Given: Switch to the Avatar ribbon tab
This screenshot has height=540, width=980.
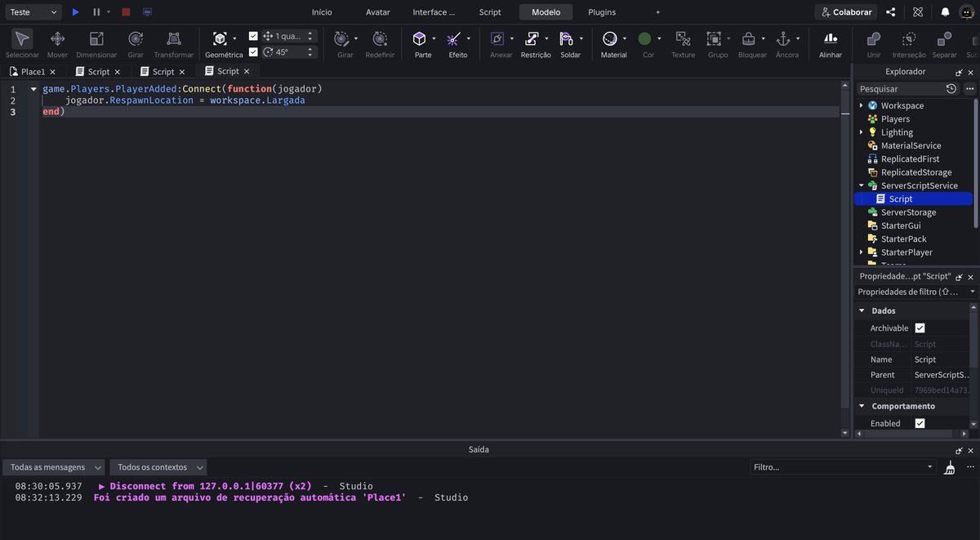Looking at the screenshot, I should click(377, 12).
